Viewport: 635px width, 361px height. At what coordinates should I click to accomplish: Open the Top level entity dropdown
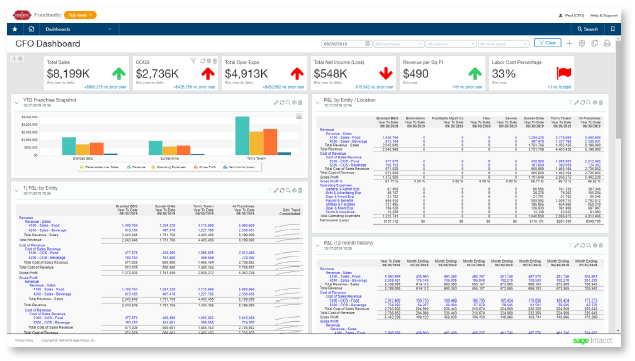pyautogui.click(x=80, y=15)
